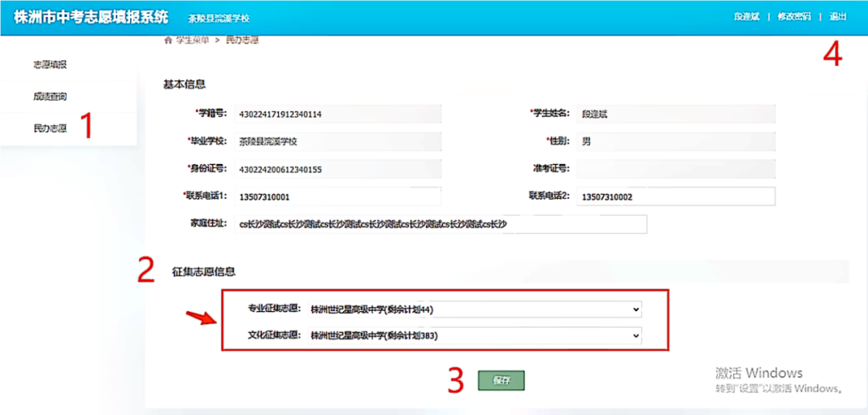Click the 修改密码 link in the header
Screen dimensions: 868x415
pyautogui.click(x=794, y=17)
